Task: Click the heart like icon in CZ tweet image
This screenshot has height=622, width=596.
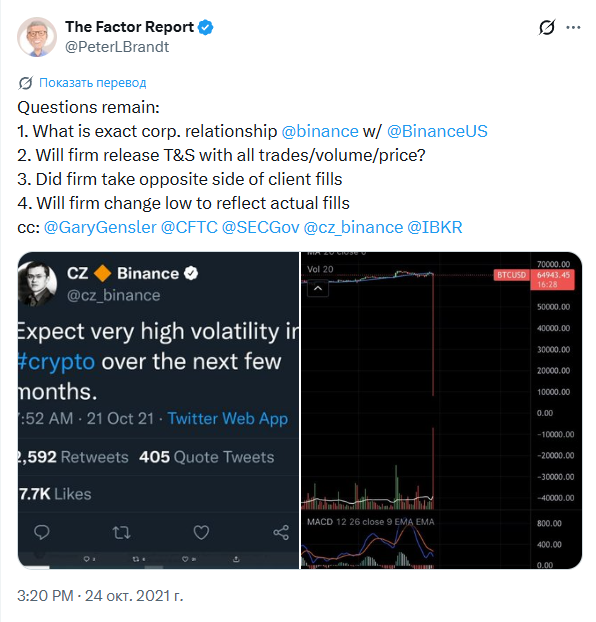Action: 201,532
